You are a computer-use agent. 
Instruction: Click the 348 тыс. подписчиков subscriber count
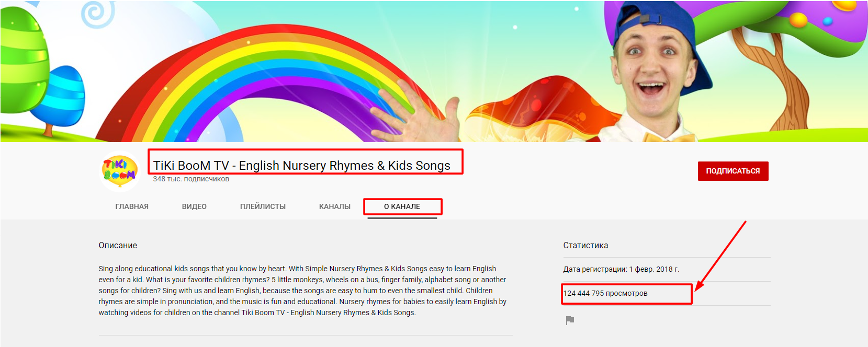(x=191, y=179)
